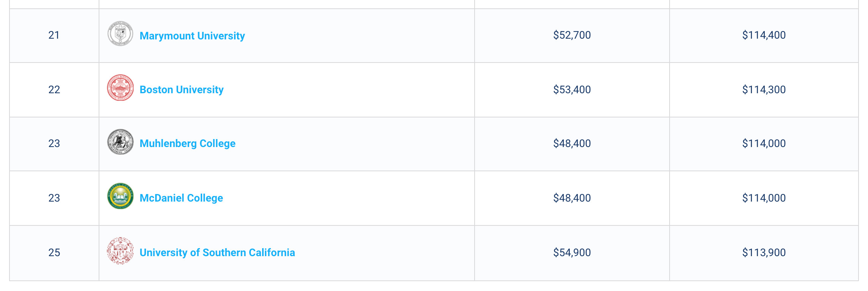Open the Muhlenberg College link

[x=187, y=143]
